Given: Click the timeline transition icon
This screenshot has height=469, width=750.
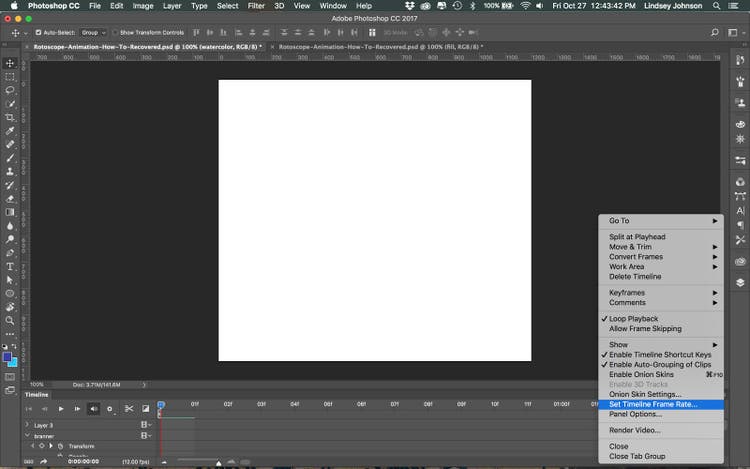Looking at the screenshot, I should [145, 409].
